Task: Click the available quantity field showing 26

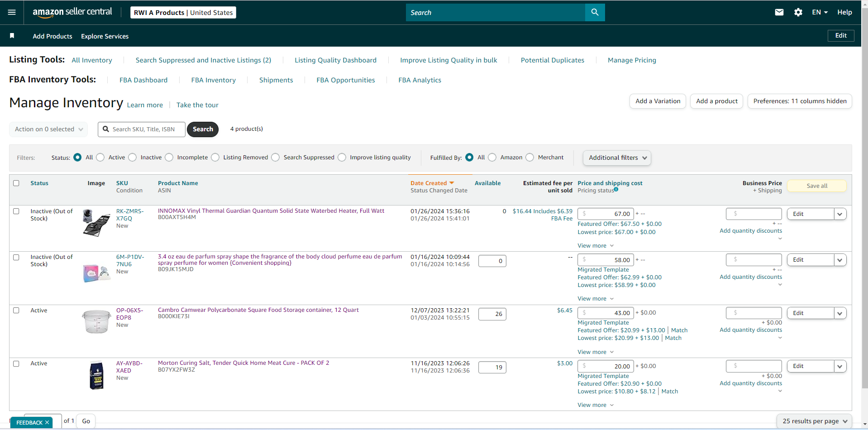Action: coord(492,314)
